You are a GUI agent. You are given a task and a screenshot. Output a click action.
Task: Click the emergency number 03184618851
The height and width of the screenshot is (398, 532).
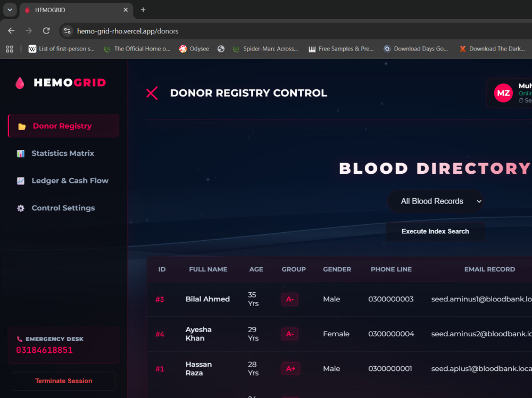(x=45, y=350)
